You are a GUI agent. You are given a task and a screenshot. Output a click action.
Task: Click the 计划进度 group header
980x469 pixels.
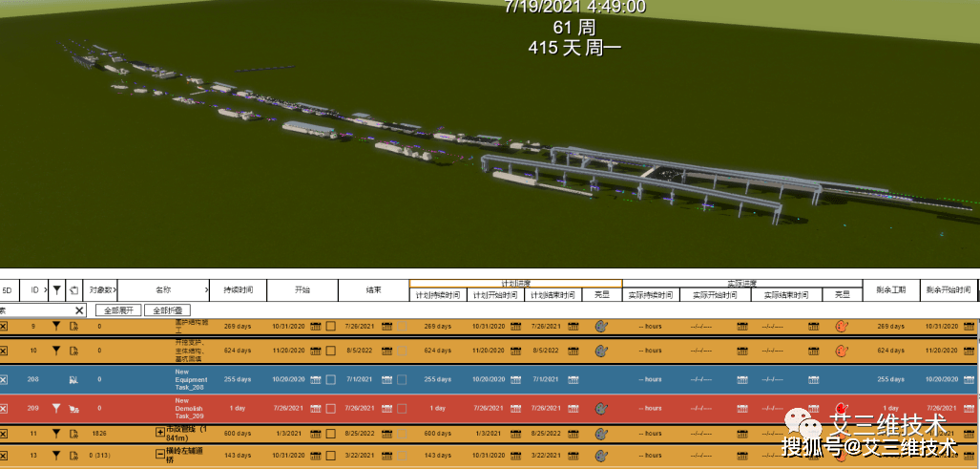coord(515,284)
